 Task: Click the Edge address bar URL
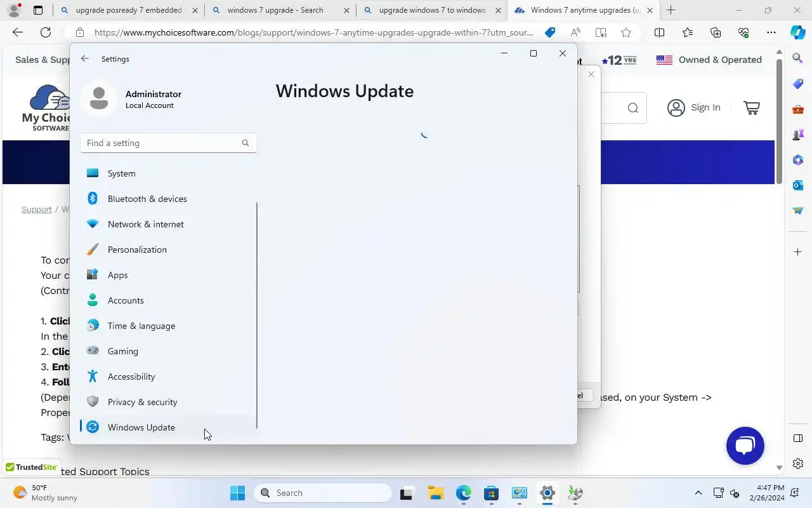tap(313, 32)
